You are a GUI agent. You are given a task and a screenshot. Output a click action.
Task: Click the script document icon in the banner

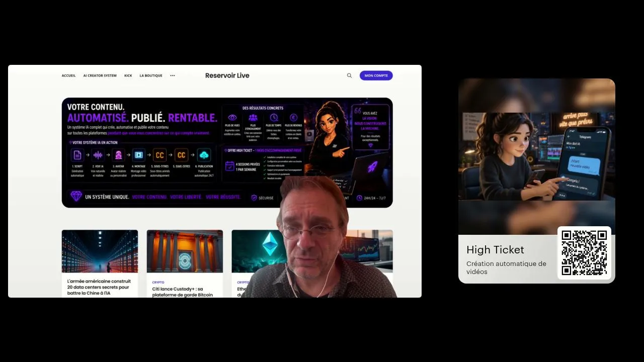[77, 155]
